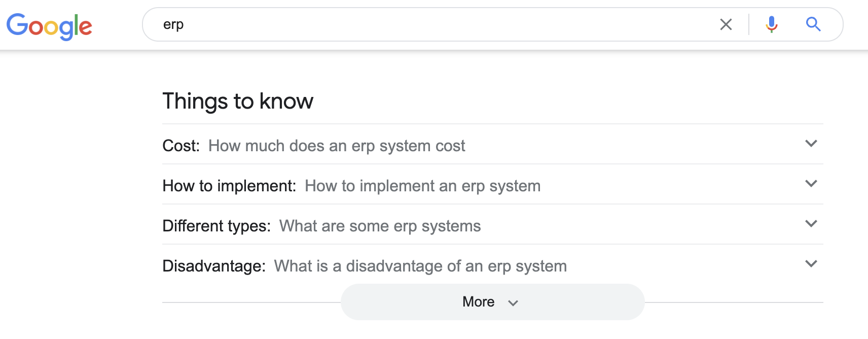Open the Different types row chevron
The width and height of the screenshot is (868, 339).
click(811, 224)
